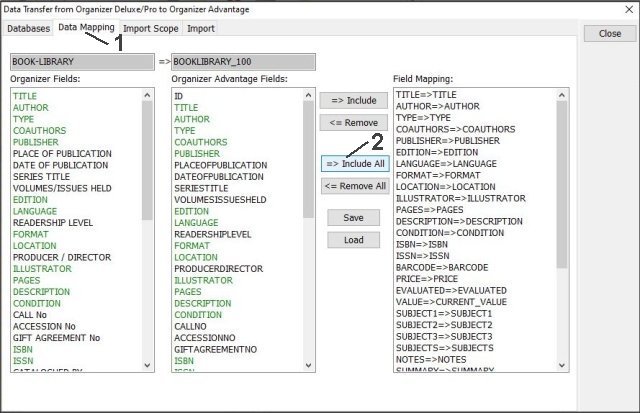The height and width of the screenshot is (413, 640).
Task: Click the Organizer Advantage Fields scrollbar thumb
Action: [x=308, y=159]
